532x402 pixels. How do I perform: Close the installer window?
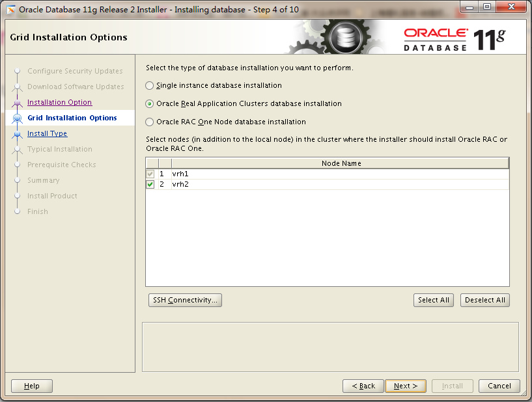click(x=511, y=7)
